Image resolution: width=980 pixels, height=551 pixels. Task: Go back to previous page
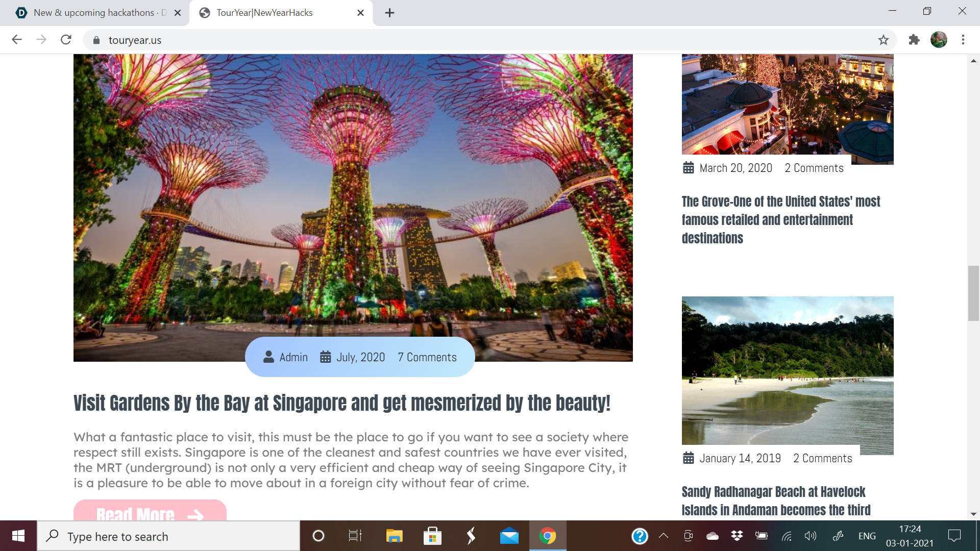pos(17,40)
